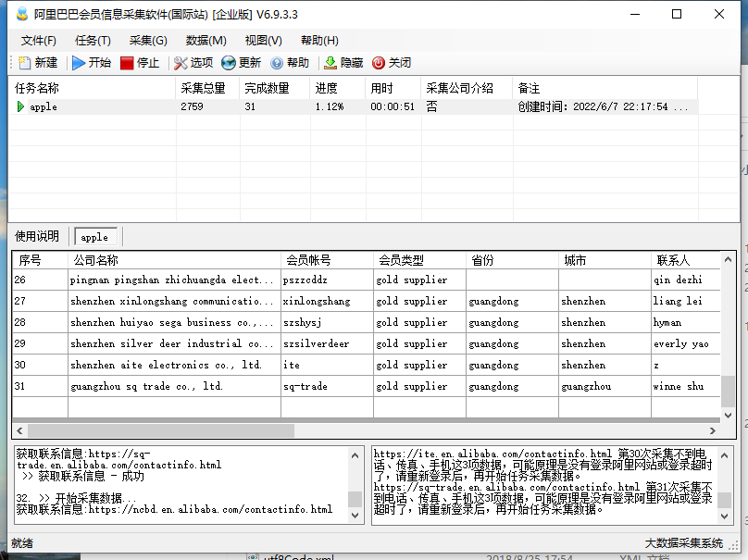Sort by 任务名称 column header
The width and height of the screenshot is (748, 560).
(x=93, y=88)
